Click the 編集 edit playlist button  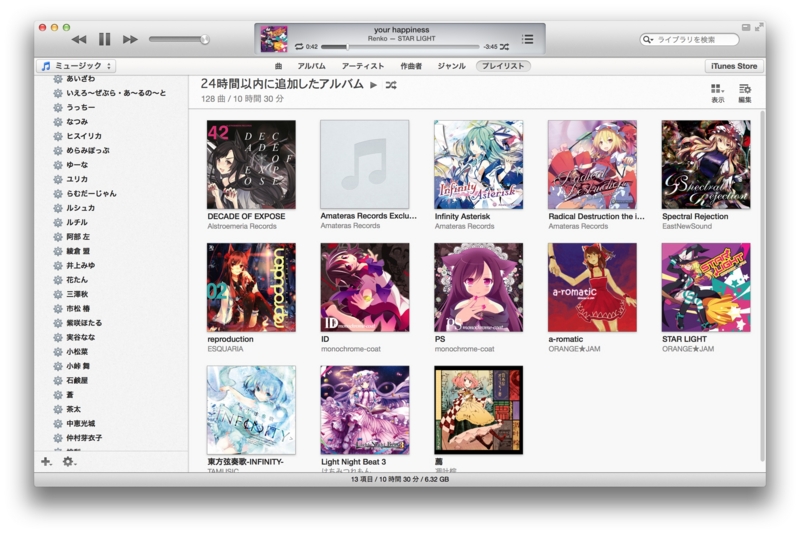tap(745, 93)
